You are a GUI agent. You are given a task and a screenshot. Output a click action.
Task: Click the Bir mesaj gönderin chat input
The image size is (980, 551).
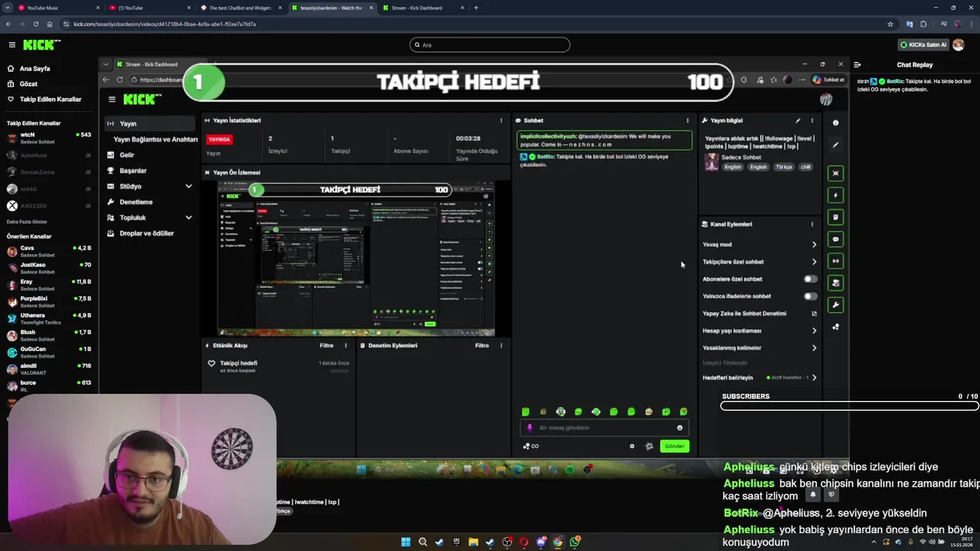pos(603,428)
